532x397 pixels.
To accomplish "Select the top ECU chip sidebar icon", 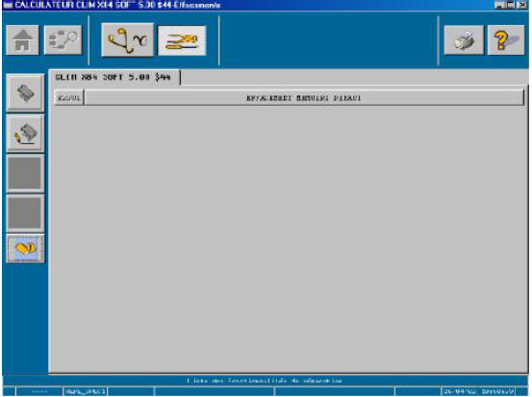I will pos(25,93).
